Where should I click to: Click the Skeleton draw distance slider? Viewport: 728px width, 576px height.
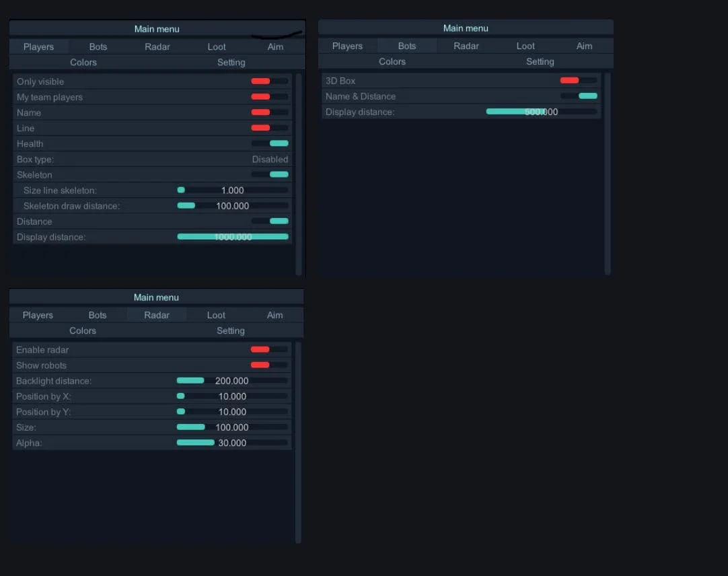[x=232, y=206]
